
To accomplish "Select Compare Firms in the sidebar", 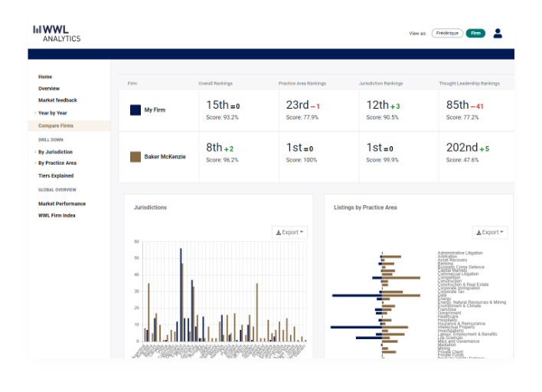I will [x=56, y=125].
